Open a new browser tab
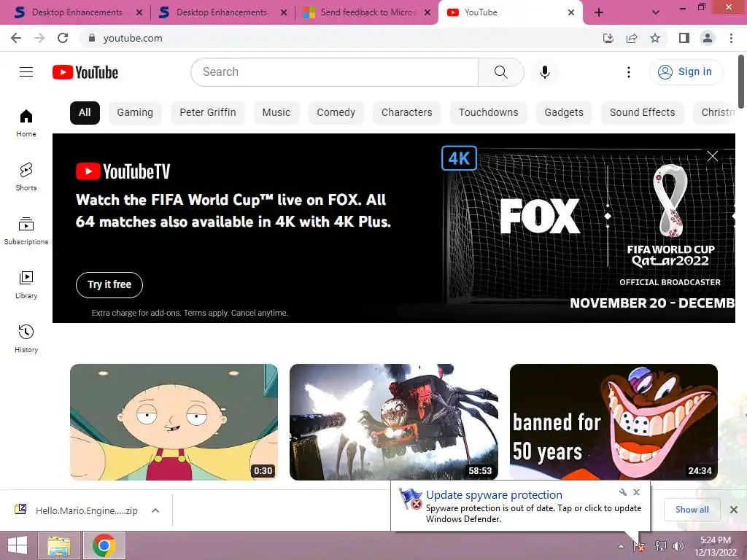Screen dimensions: 747x560 tap(599, 13)
